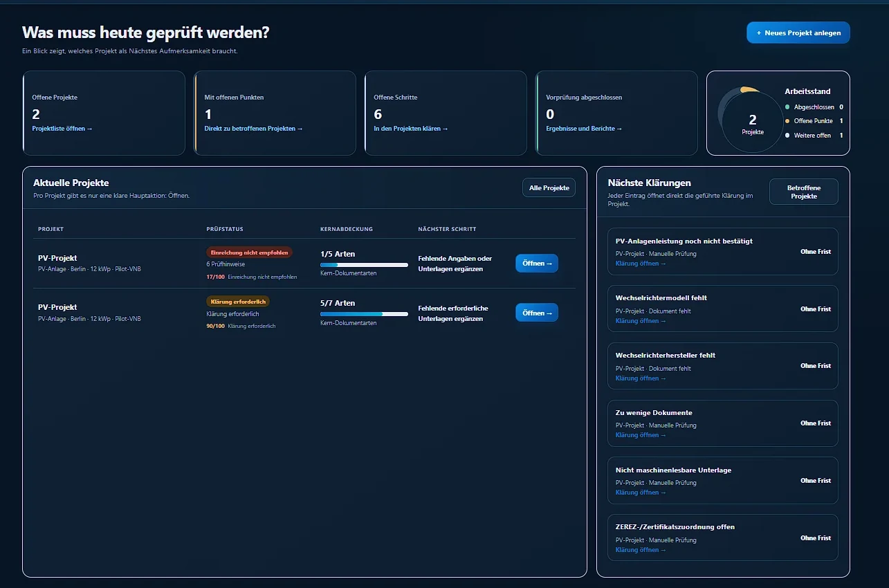Open Klärung for PV-Anlagenleistung noch nicht bestätigt

(x=641, y=264)
